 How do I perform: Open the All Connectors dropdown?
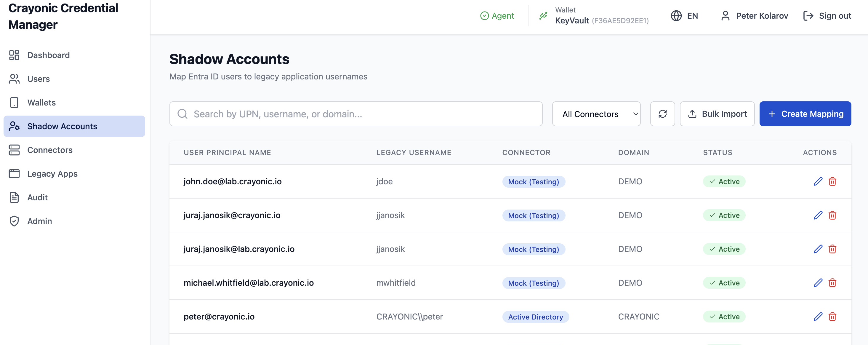pos(596,114)
